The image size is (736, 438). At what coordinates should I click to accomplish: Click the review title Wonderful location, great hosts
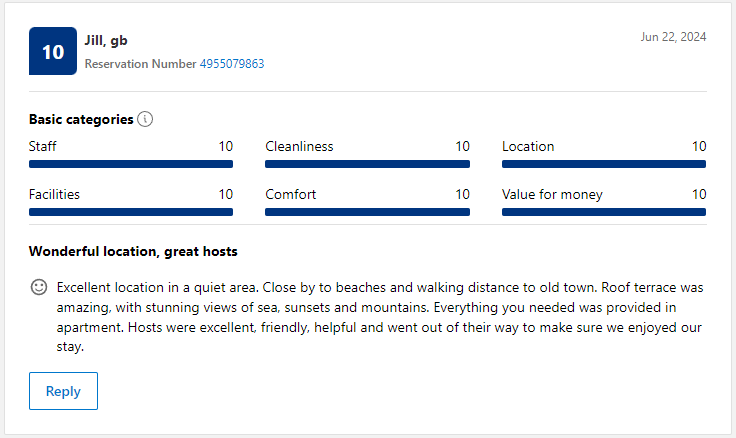(133, 252)
